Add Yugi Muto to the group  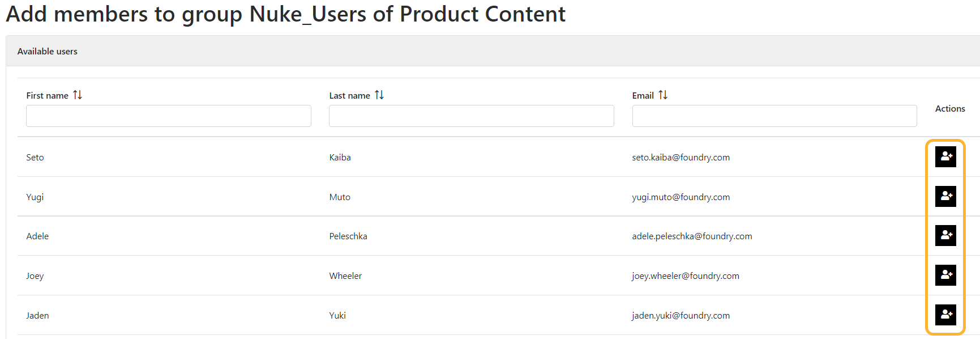click(x=945, y=196)
